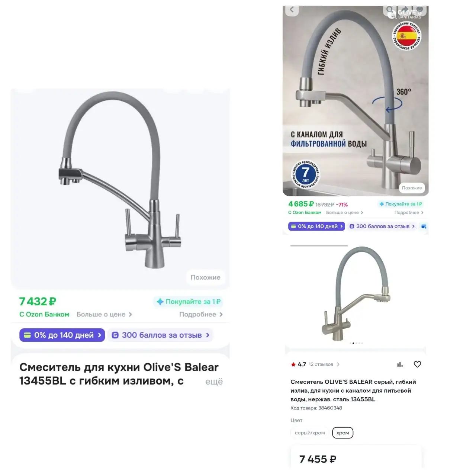
Task: Click Покупайте за 1₽ under 4685 price
Action: tap(401, 204)
